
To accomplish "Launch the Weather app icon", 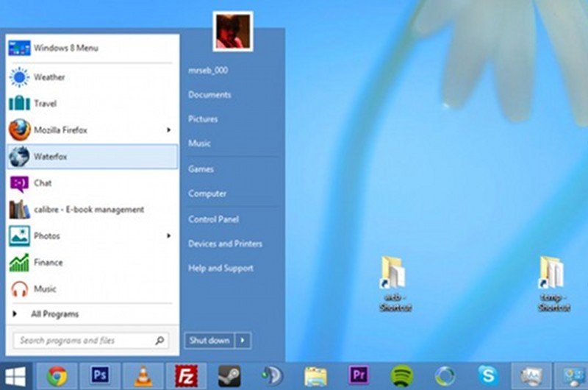I will click(x=20, y=77).
